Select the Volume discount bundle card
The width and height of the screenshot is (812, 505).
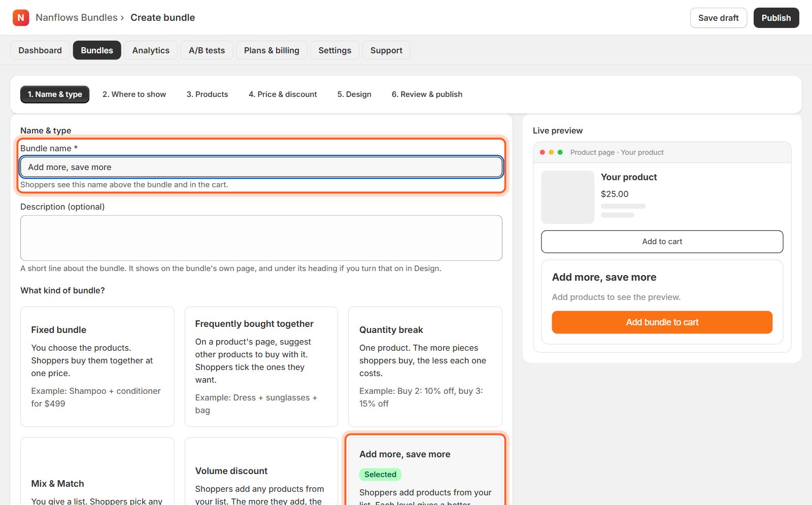point(261,472)
